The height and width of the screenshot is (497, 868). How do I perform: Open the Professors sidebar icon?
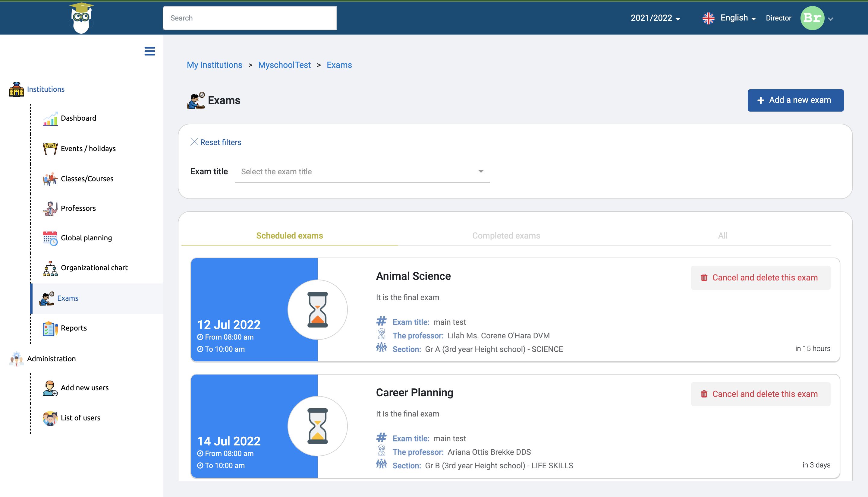point(50,208)
